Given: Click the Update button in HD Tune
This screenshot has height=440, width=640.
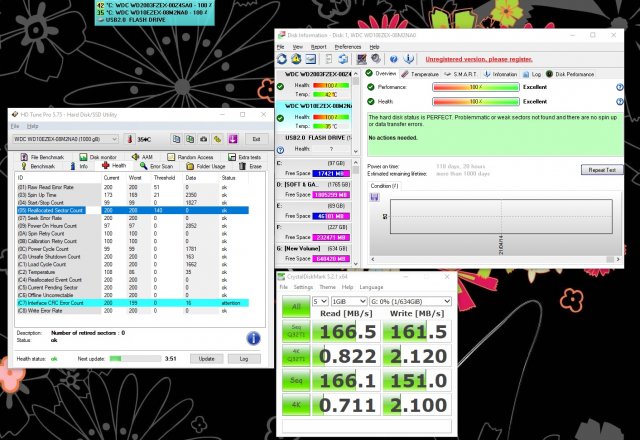Looking at the screenshot, I should click(x=206, y=358).
